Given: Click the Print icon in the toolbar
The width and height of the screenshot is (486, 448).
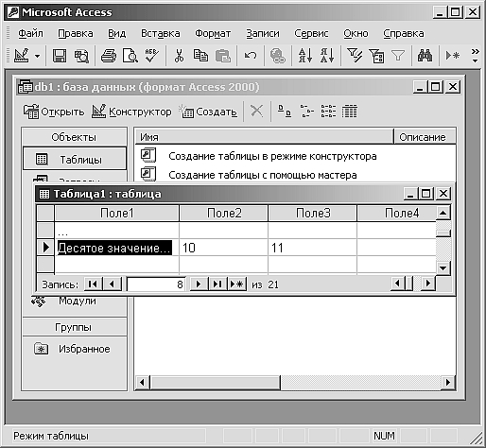Looking at the screenshot, I should point(109,56).
